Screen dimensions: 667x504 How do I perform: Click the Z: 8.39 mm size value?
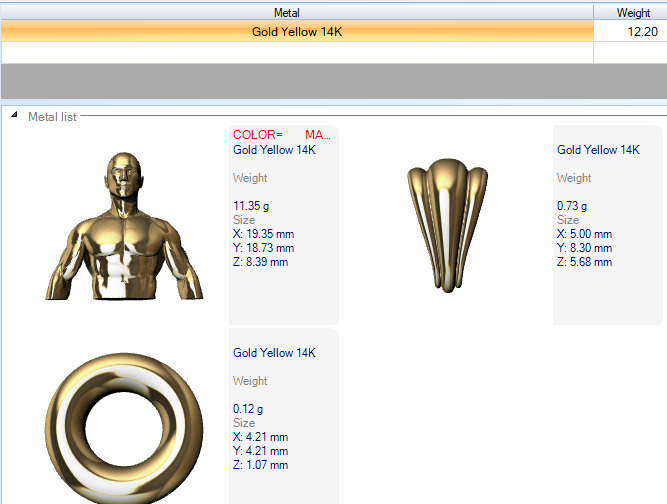click(260, 262)
